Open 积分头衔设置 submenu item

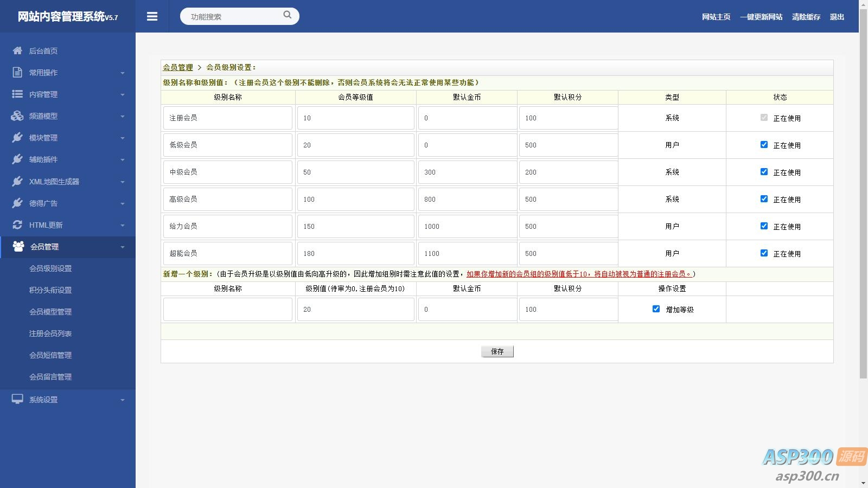pos(50,290)
